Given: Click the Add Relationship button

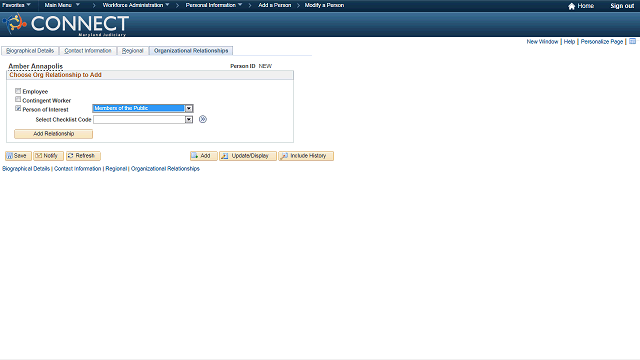Looking at the screenshot, I should 53,134.
